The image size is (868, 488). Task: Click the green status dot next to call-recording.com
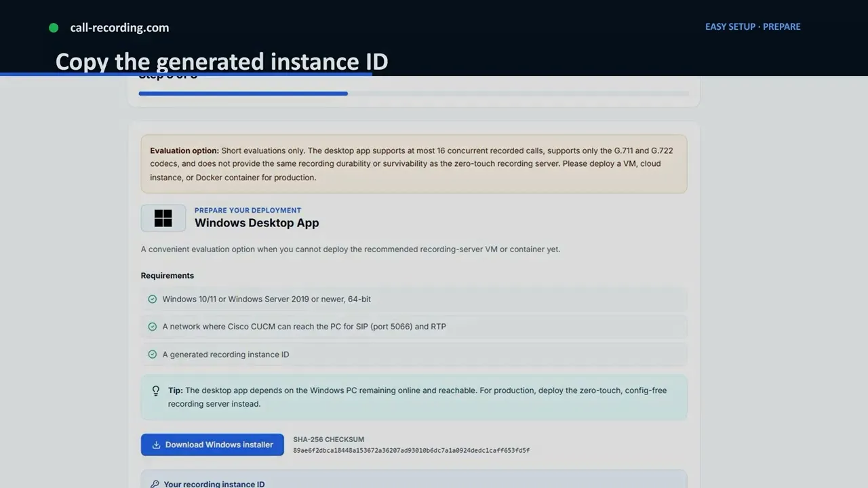tap(54, 28)
